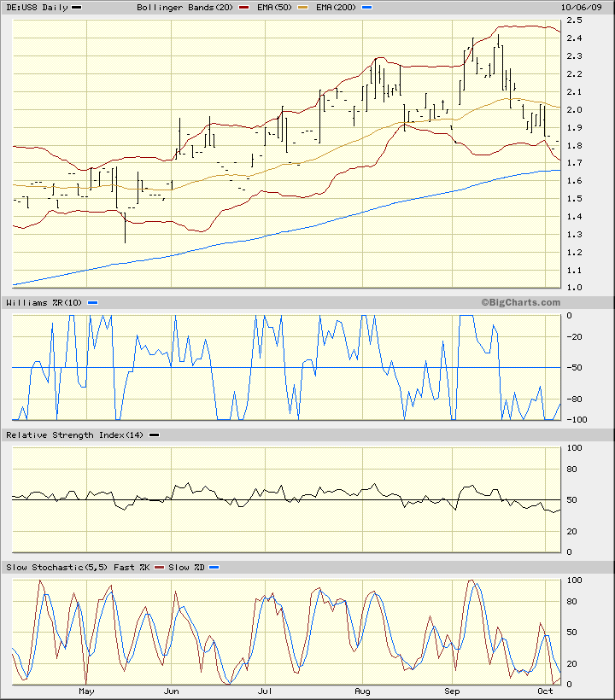Click the 2.5 price axis label

click(x=574, y=20)
